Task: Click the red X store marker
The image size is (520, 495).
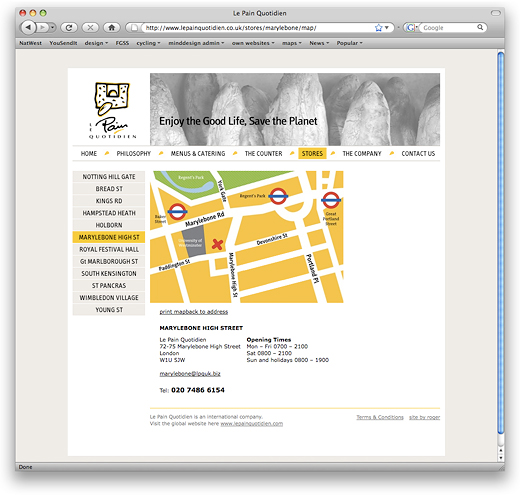Action: coord(217,244)
